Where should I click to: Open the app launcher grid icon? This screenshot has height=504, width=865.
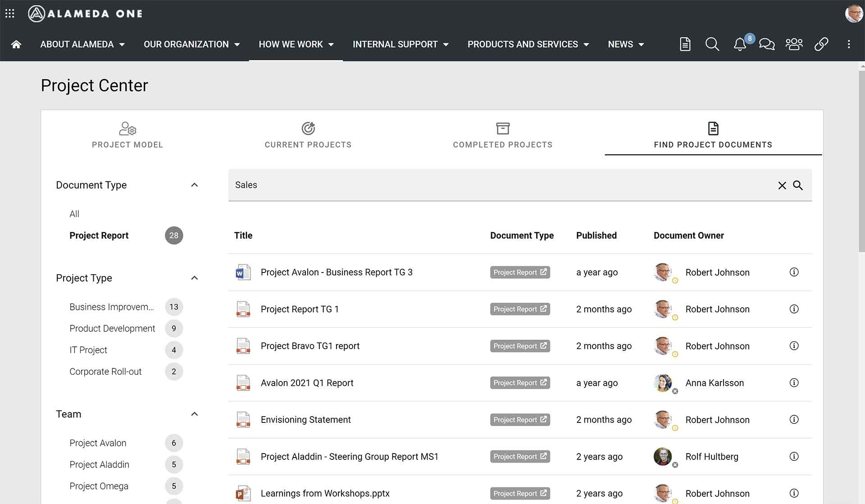[10, 14]
